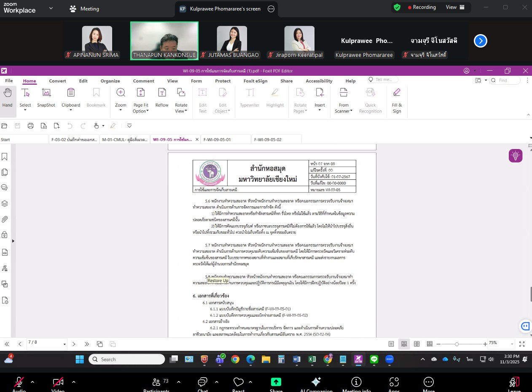
Task: Open the bookmarks panel in left sidebar
Action: click(x=5, y=157)
